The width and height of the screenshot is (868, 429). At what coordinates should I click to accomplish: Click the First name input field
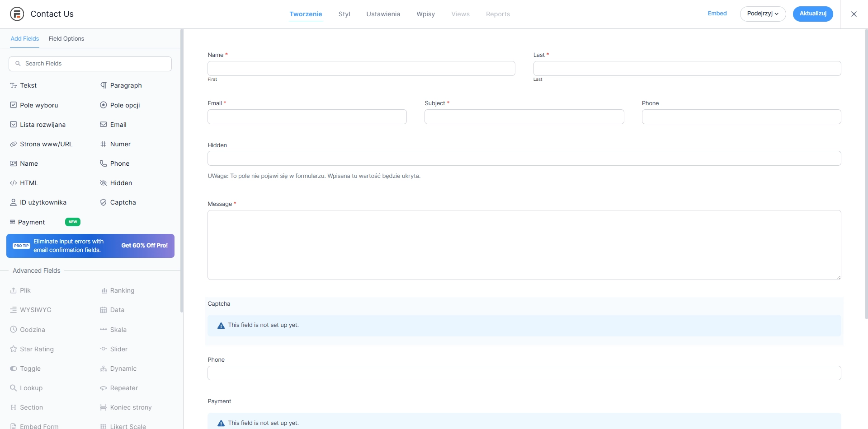click(x=361, y=68)
